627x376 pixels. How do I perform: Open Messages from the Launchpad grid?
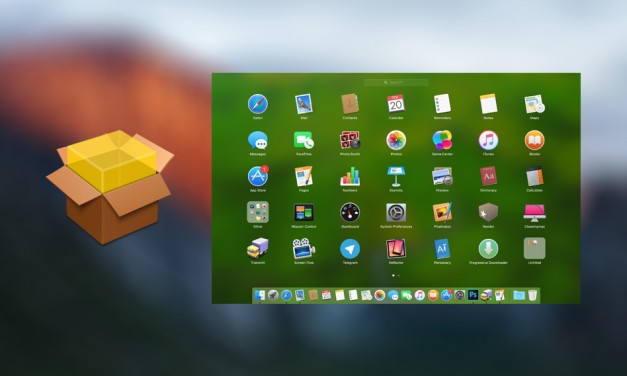[x=258, y=140]
